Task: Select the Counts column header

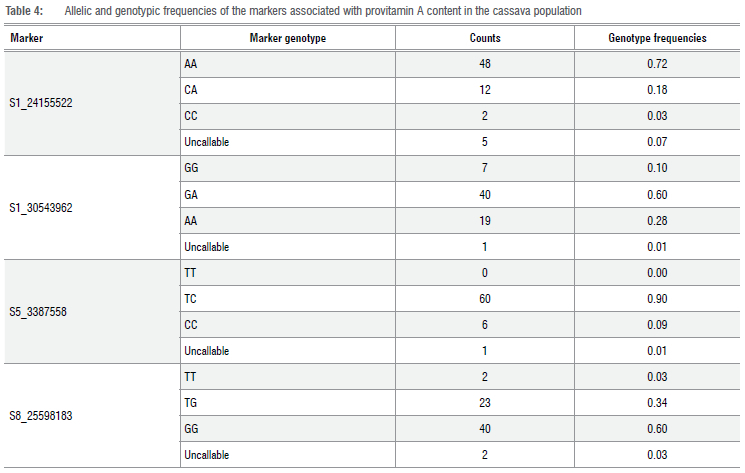Action: tap(485, 38)
